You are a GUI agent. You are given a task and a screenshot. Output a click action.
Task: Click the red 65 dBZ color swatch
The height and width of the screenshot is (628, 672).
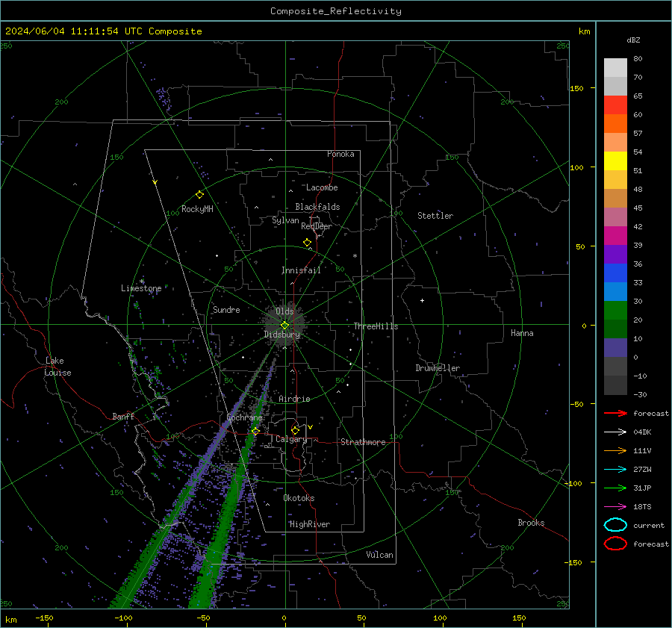coord(615,105)
